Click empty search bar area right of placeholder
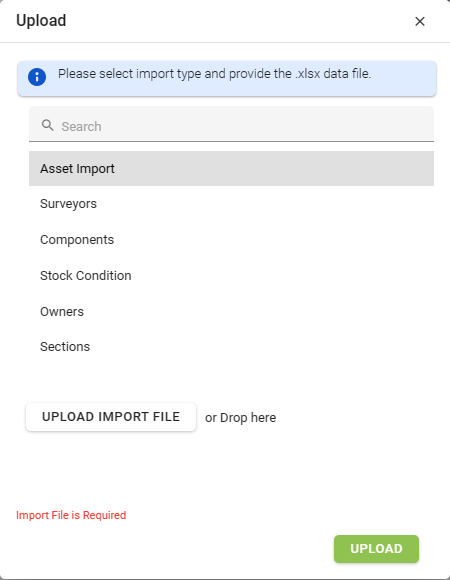 266,126
